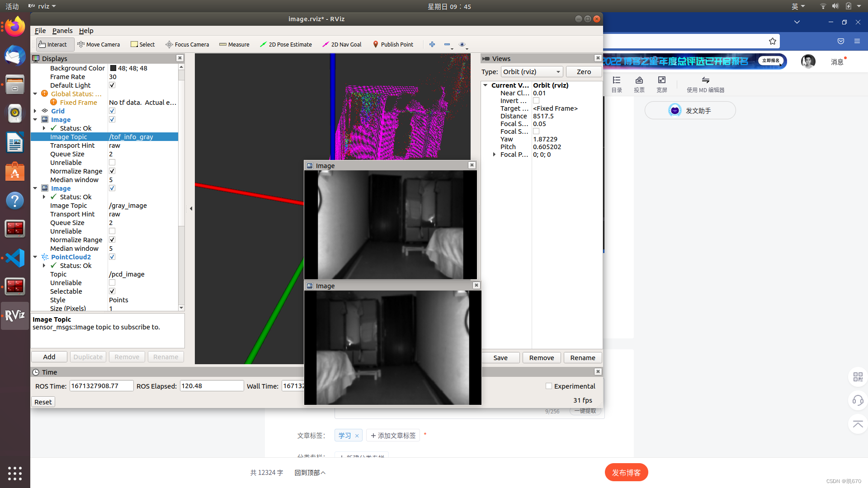Select the Move Camera tool

coord(99,44)
